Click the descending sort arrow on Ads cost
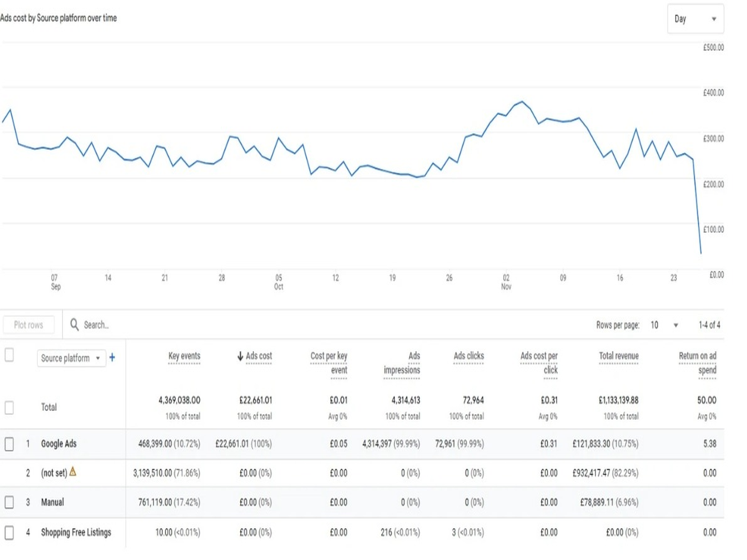 240,356
